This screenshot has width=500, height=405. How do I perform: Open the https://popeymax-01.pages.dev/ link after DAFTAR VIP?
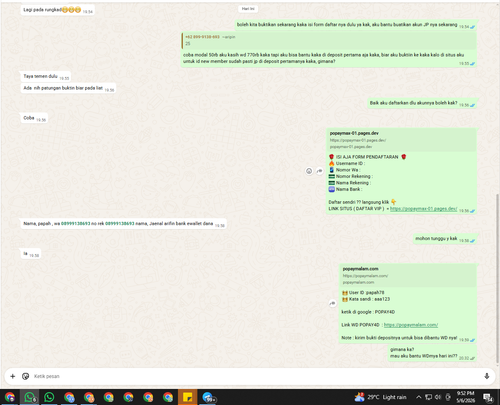coord(423,209)
